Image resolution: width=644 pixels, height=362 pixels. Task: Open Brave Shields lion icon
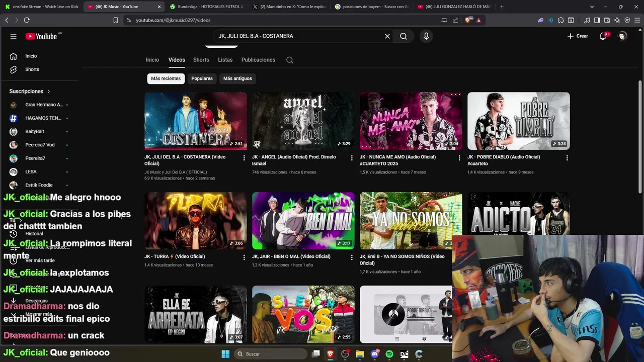pyautogui.click(x=468, y=20)
